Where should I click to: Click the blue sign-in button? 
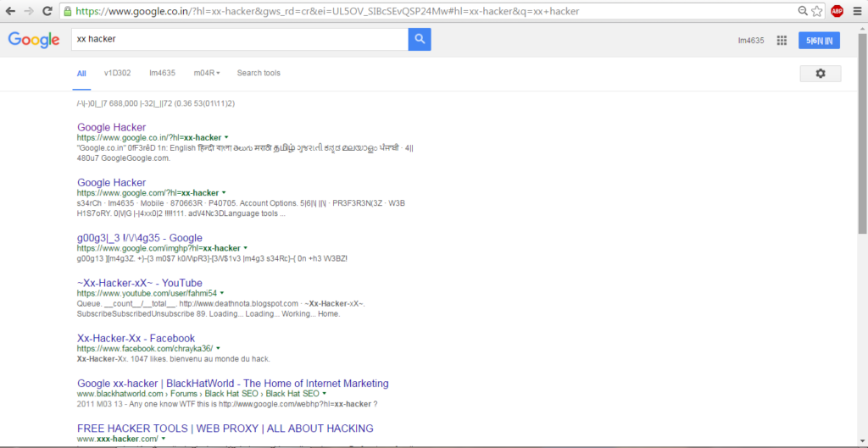(819, 41)
